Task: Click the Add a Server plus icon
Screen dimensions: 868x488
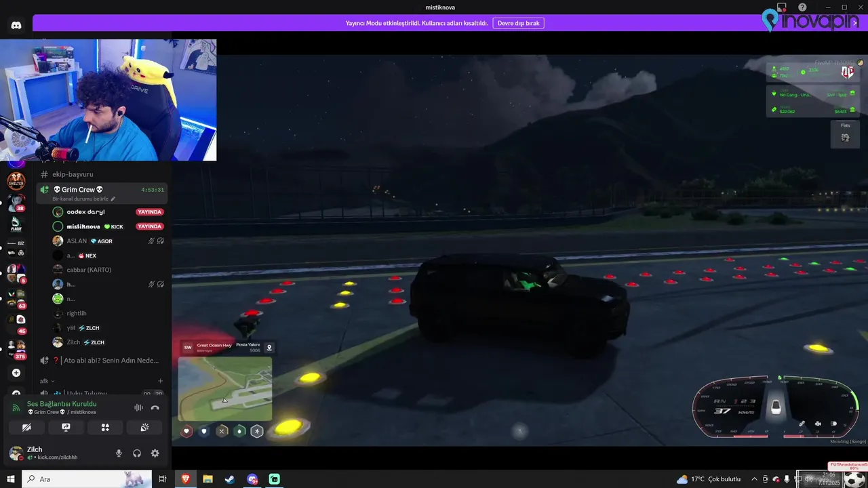Action: (x=16, y=373)
